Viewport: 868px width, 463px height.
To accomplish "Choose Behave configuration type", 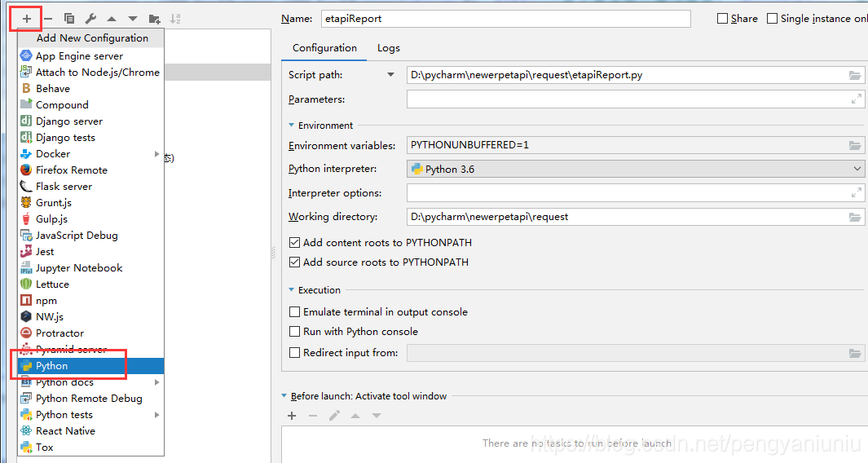I will (90, 89).
